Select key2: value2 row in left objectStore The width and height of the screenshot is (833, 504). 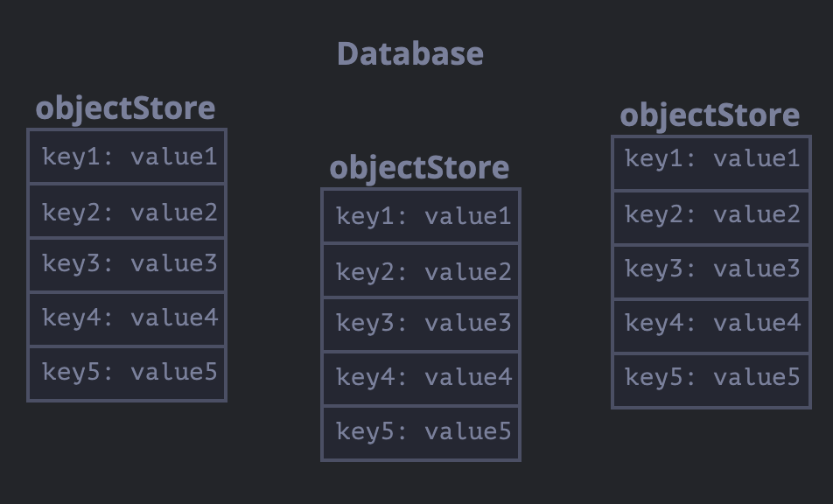click(x=128, y=212)
